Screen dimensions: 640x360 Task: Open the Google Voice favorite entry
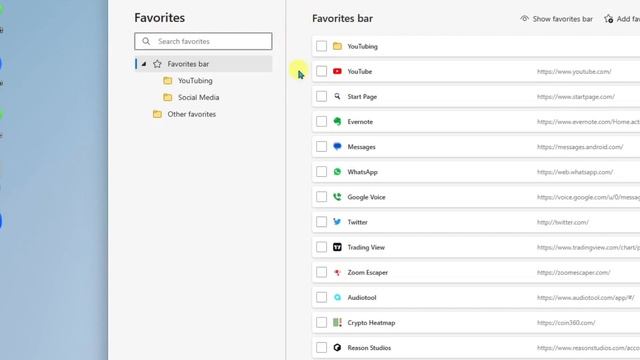pos(476,197)
